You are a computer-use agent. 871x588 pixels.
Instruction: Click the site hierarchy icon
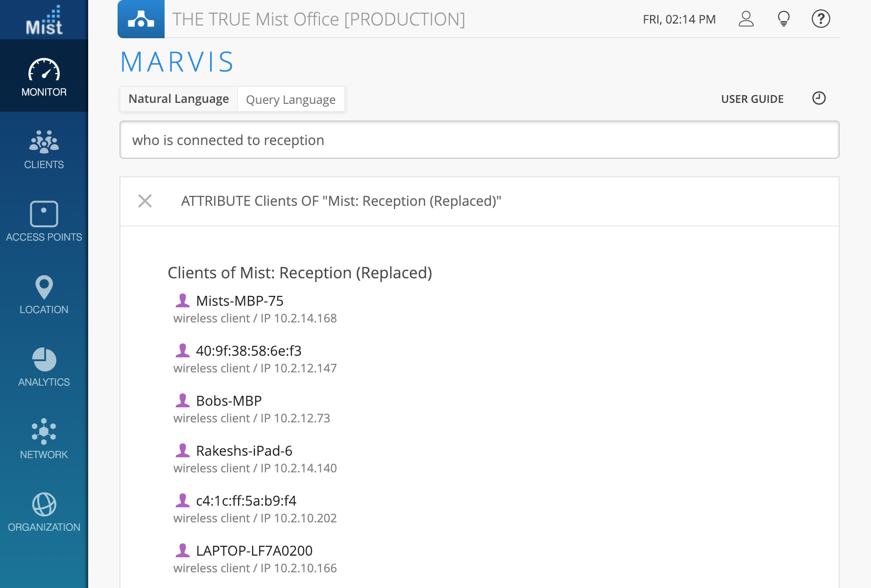click(x=141, y=19)
